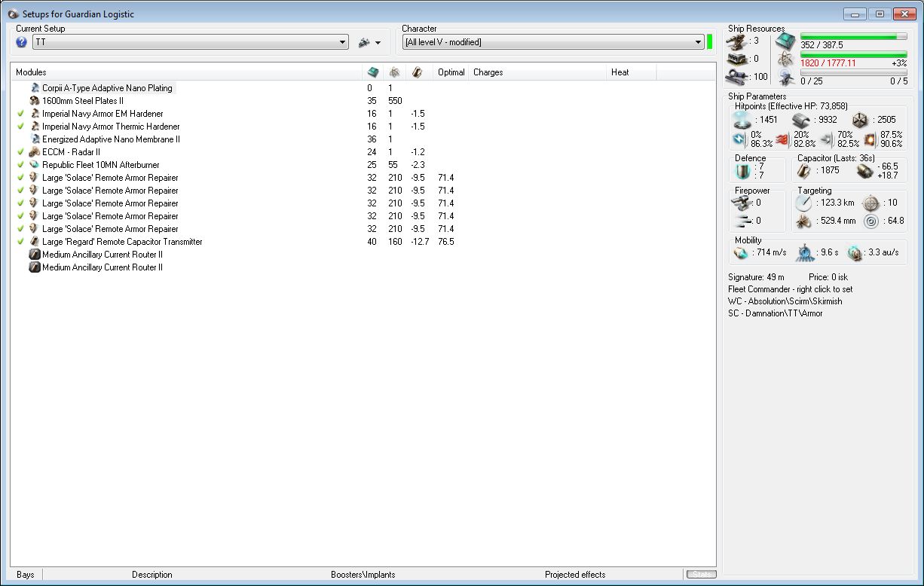Image resolution: width=924 pixels, height=586 pixels.
Task: Click the Fleet Commander right click to set text
Action: (791, 289)
